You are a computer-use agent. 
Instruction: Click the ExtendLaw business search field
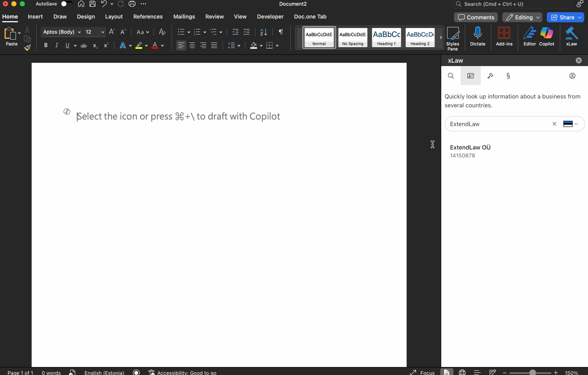[498, 124]
